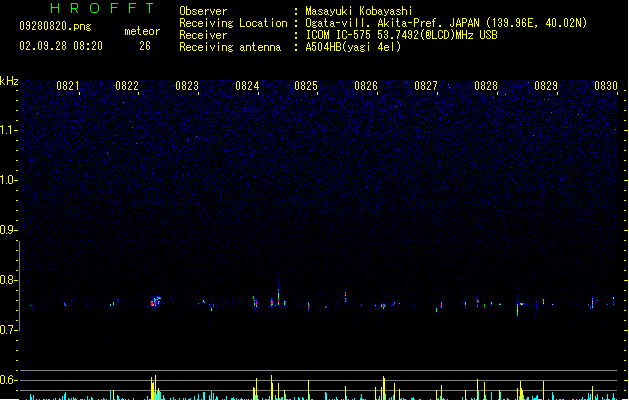
Task: Click the 0826 time marker
Action: pyautogui.click(x=366, y=86)
